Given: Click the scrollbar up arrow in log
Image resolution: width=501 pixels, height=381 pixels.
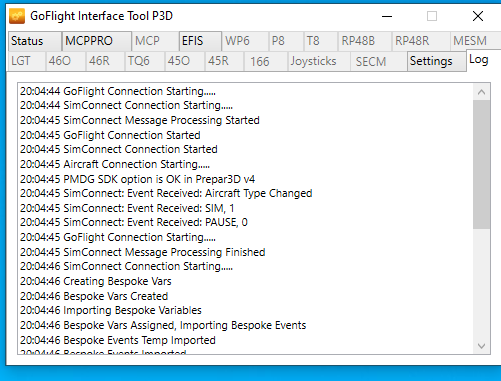Looking at the screenshot, I should click(481, 92).
